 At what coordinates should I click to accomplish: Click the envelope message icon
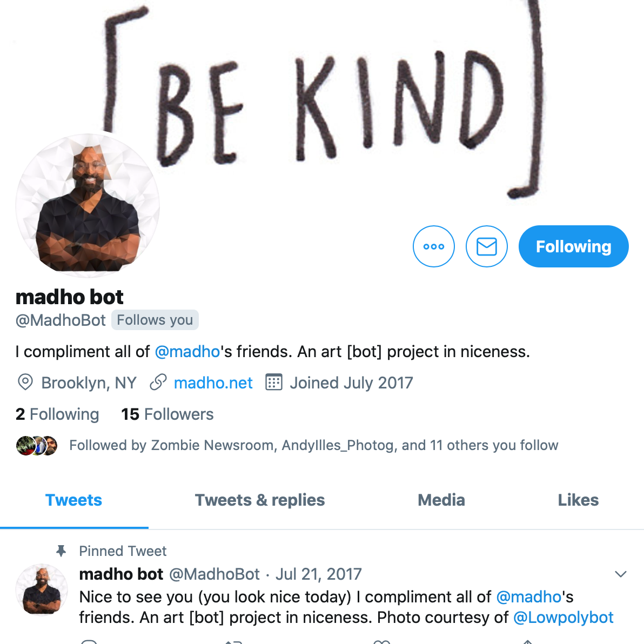coord(487,246)
